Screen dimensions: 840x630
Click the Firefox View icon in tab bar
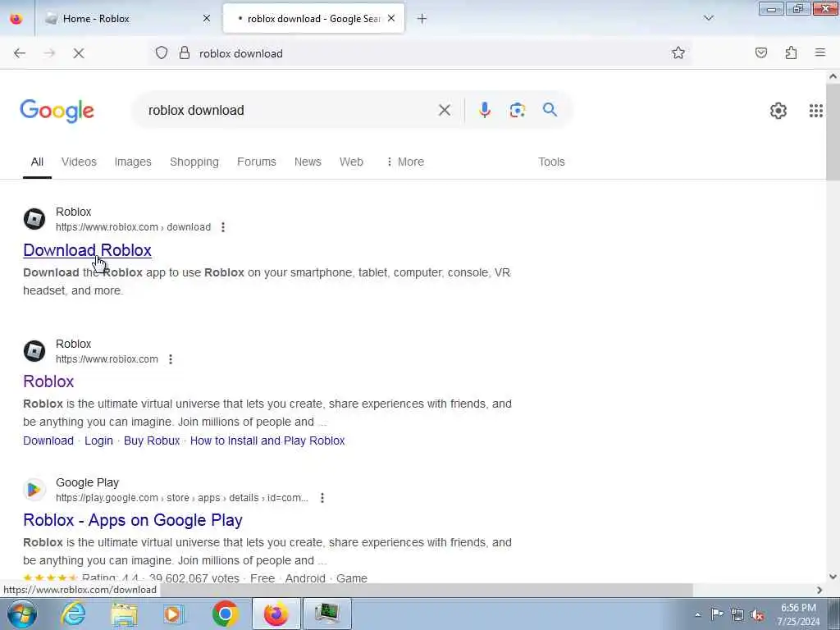[x=16, y=19]
